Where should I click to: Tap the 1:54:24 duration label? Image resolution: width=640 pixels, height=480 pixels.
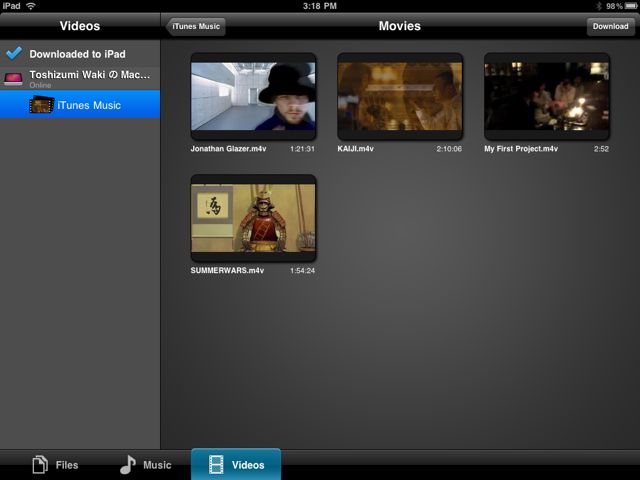pos(302,271)
